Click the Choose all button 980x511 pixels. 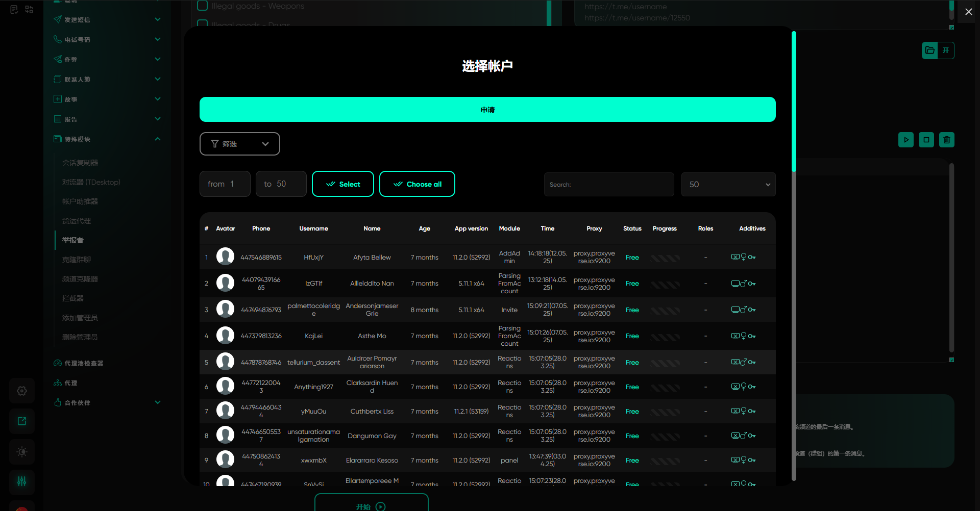(x=417, y=184)
